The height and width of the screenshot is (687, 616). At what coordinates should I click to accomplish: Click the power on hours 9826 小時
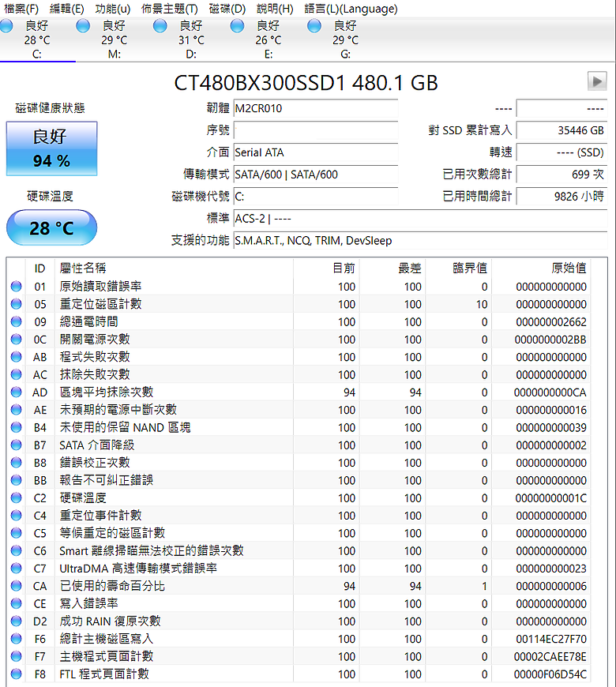[x=562, y=197]
